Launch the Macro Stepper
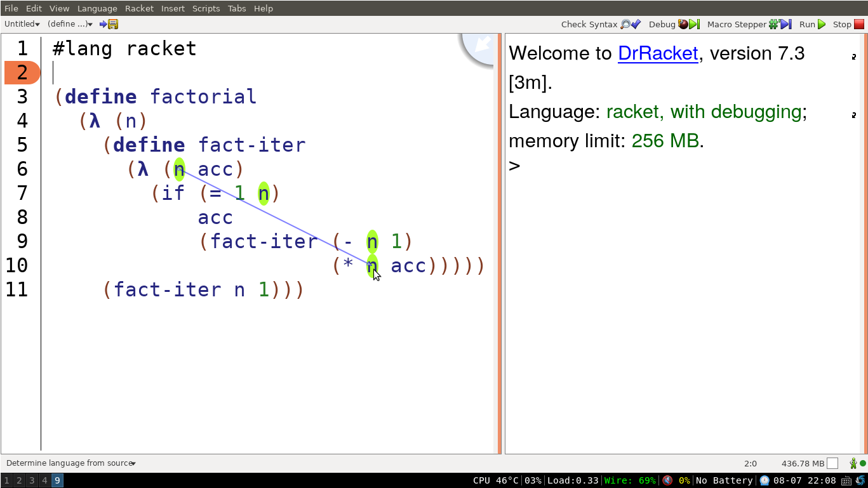The height and width of the screenshot is (488, 868). tap(749, 24)
